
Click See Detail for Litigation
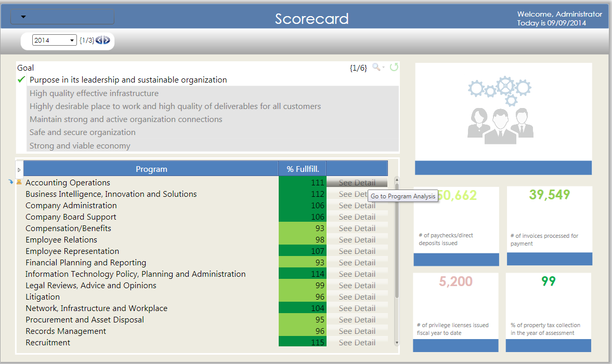click(357, 296)
